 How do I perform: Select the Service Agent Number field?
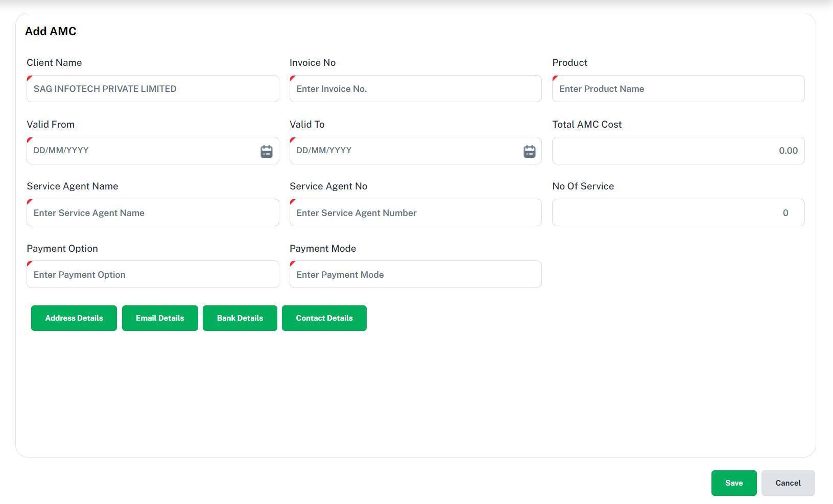pyautogui.click(x=415, y=212)
